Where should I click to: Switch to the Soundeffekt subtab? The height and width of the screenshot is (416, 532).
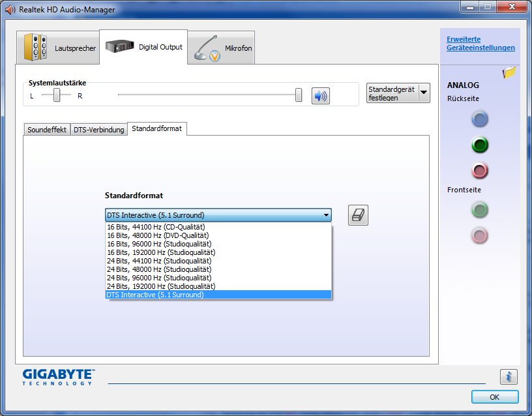tap(47, 130)
